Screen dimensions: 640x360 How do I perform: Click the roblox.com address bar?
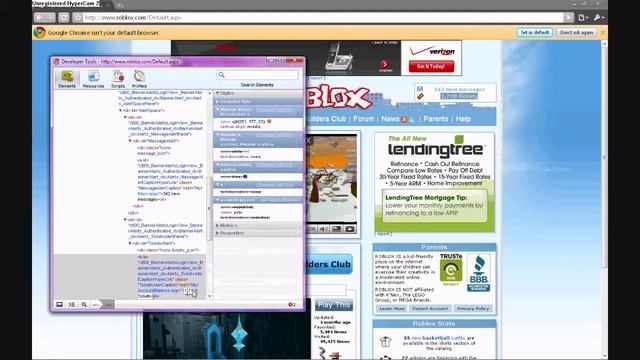coord(322,18)
